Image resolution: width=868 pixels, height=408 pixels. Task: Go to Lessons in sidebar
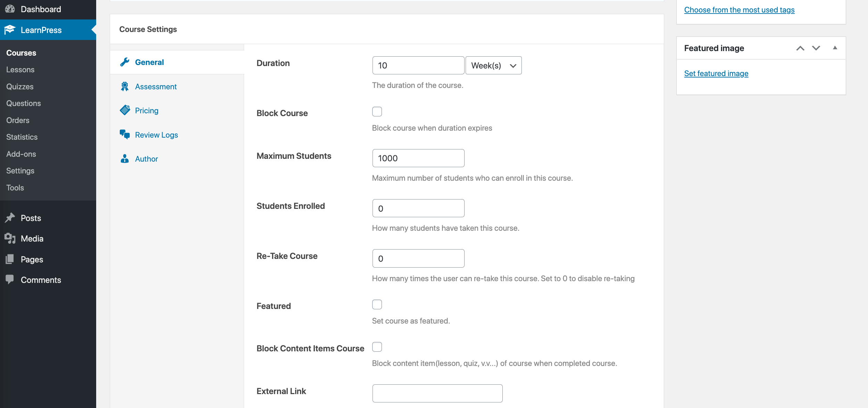[48, 70]
